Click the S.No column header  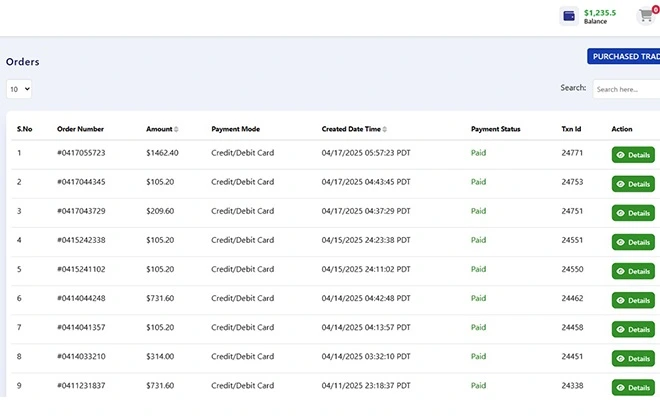click(24, 129)
